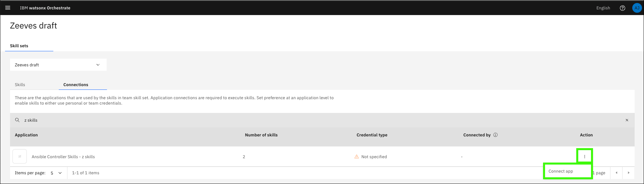Go to the next page arrow

(629, 173)
